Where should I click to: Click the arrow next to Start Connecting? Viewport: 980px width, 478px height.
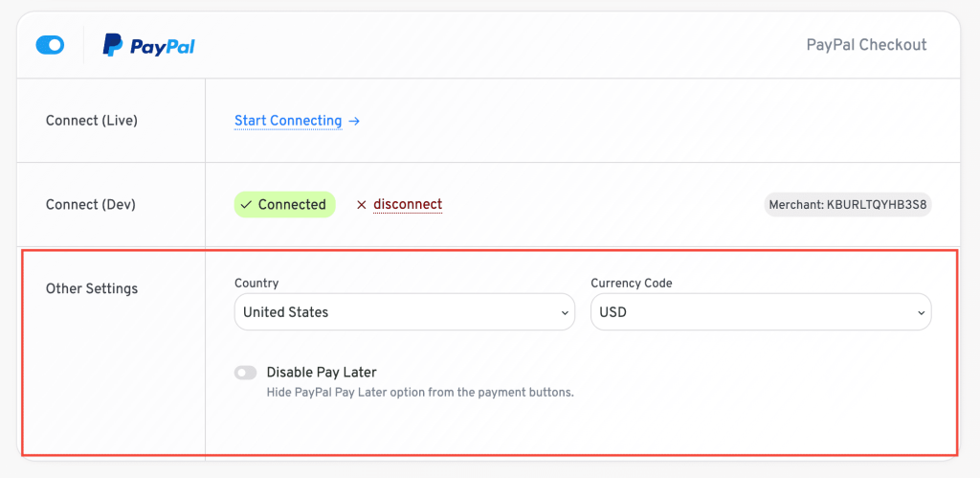tap(354, 121)
